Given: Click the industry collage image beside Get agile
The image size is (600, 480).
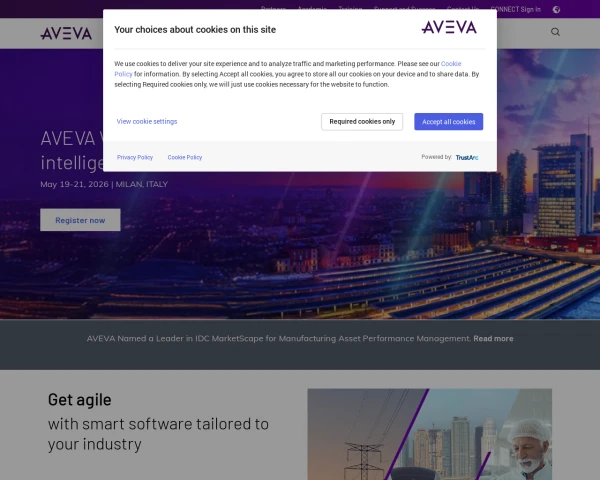Looking at the screenshot, I should click(x=429, y=434).
